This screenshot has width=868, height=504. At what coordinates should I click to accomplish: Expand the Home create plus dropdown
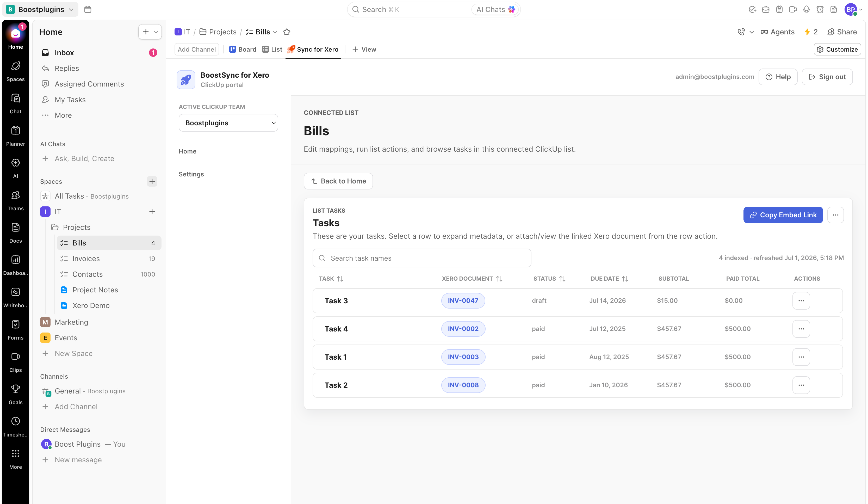click(x=150, y=32)
